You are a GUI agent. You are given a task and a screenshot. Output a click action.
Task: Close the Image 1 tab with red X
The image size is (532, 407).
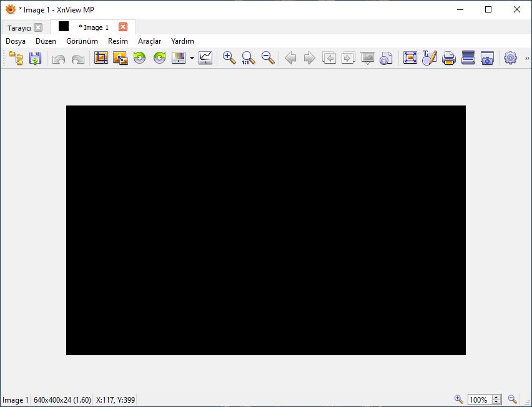click(123, 27)
